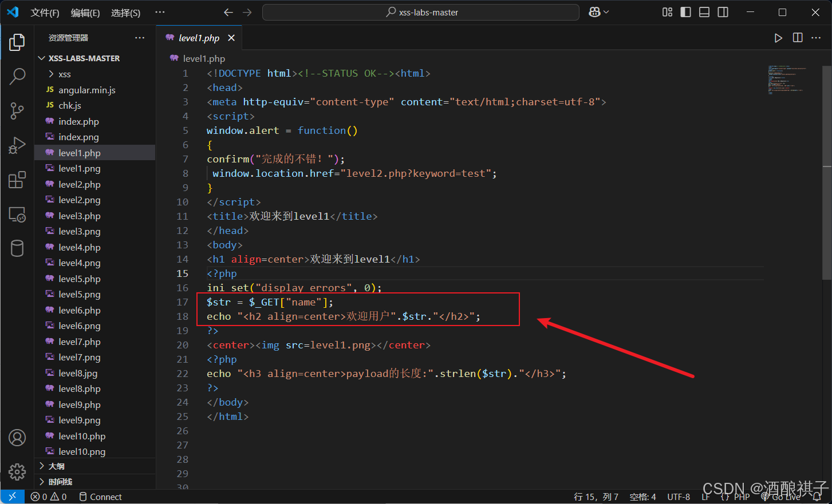Open the Manage gear icon
The image size is (832, 504).
tap(17, 472)
